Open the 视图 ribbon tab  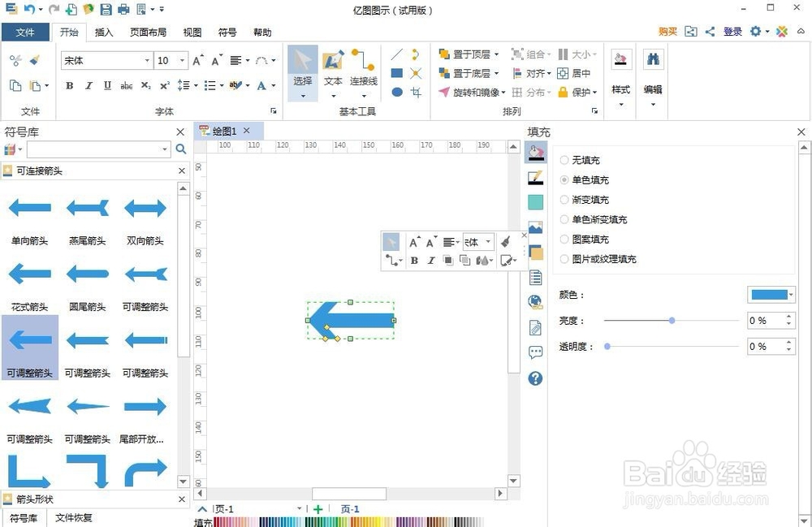point(192,32)
